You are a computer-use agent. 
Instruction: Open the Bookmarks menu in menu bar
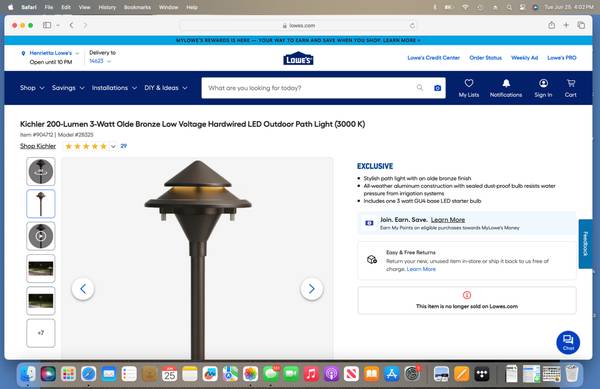137,7
